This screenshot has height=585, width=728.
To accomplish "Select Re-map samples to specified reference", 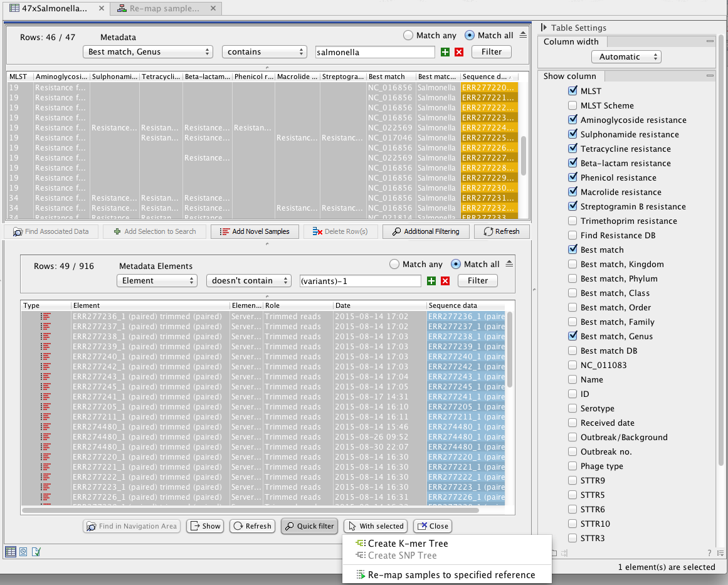I will pyautogui.click(x=451, y=574).
